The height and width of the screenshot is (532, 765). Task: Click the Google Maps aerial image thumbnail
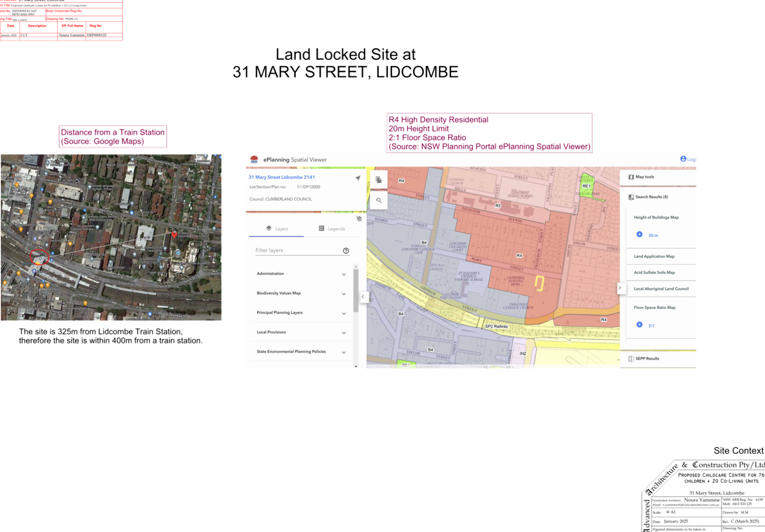[111, 237]
